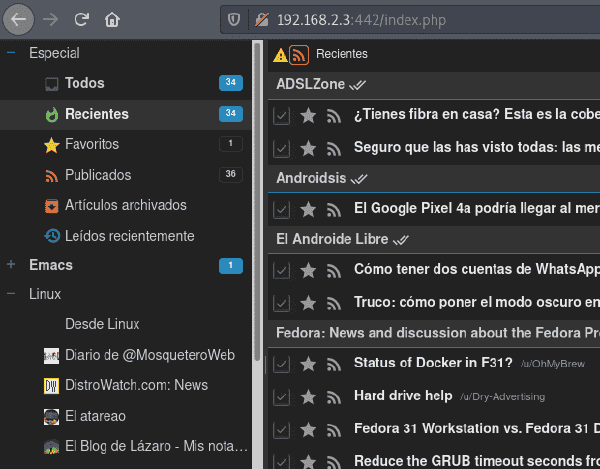Tick checkbox for 'Cómo tener dos cuentas de WhatsApp'
The height and width of the screenshot is (469, 600).
(281, 271)
